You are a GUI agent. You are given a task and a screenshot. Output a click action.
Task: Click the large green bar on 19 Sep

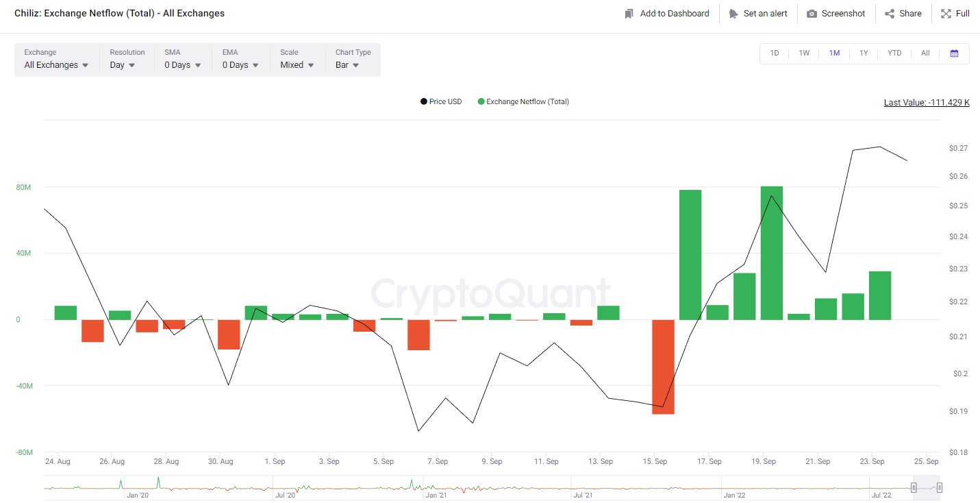pos(771,253)
